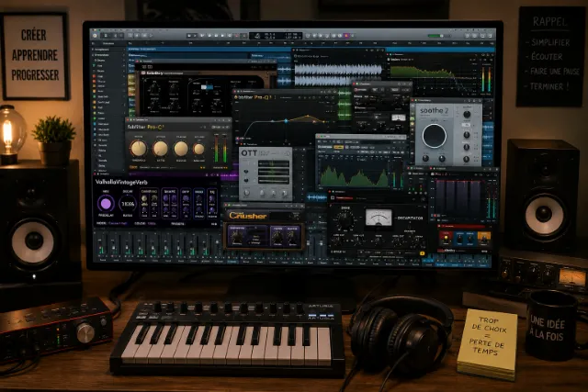
Task: Click the smallest knob in FabFilter Pro-C
Action: [x=198, y=149]
